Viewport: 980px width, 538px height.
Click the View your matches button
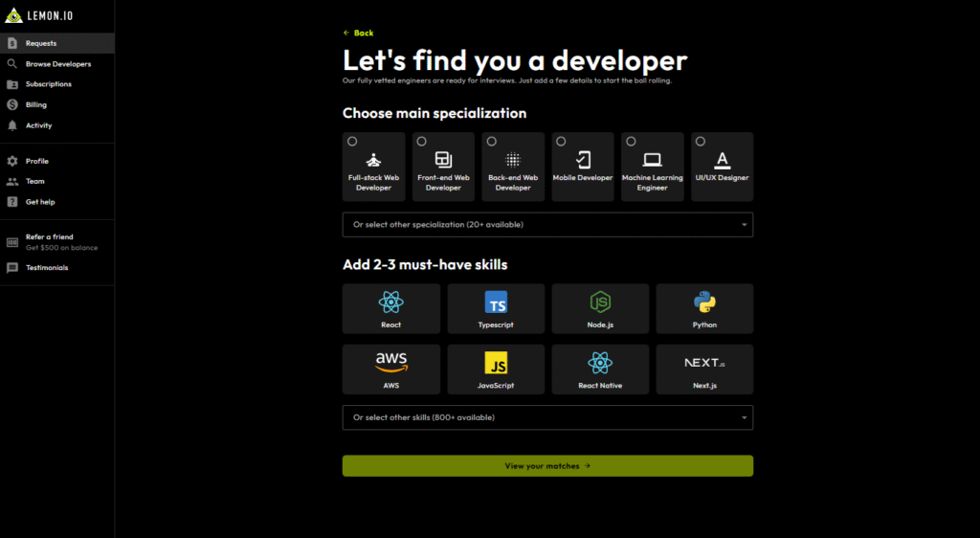(547, 466)
